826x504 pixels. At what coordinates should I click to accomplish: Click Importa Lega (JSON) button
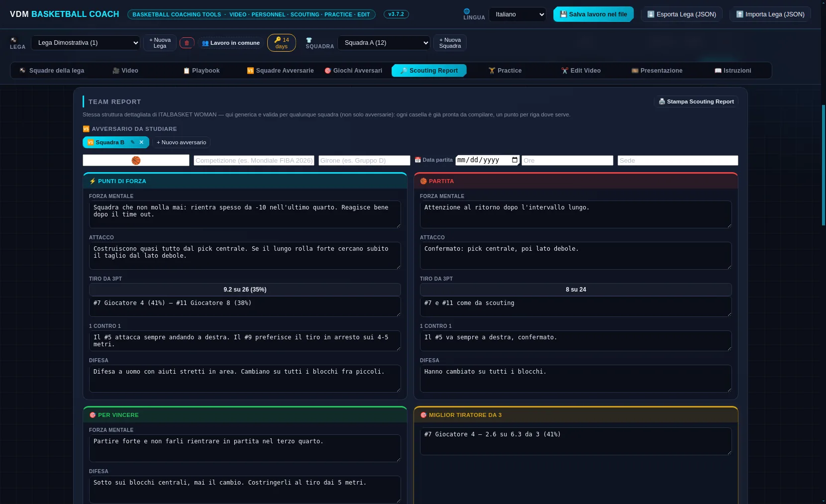(770, 14)
